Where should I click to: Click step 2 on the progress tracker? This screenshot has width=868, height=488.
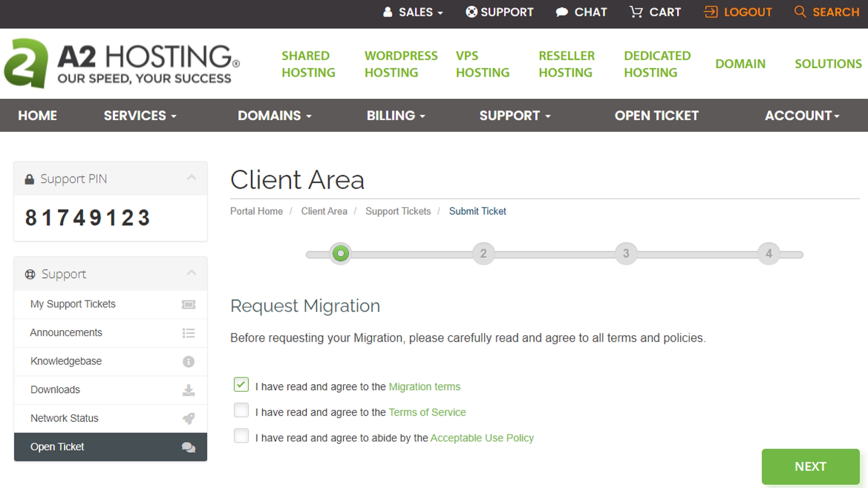click(x=483, y=253)
